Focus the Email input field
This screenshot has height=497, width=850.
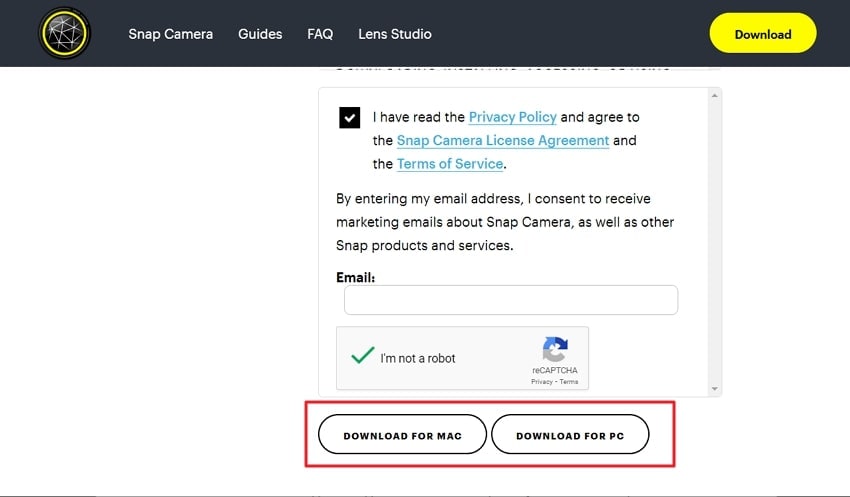510,300
